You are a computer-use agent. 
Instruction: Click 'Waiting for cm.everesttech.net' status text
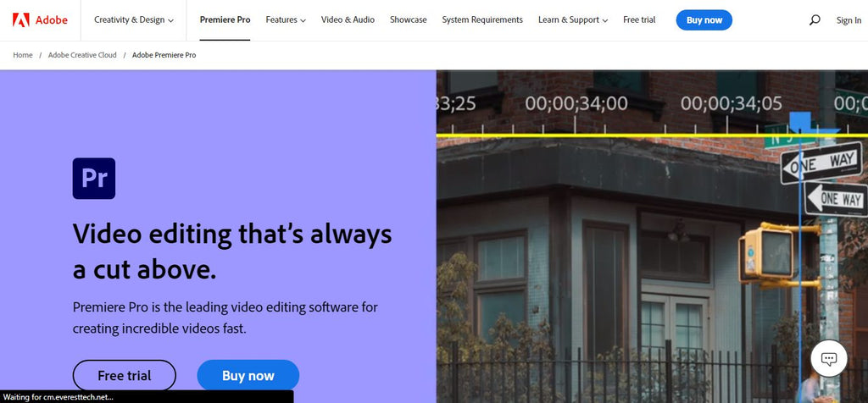coord(58,397)
